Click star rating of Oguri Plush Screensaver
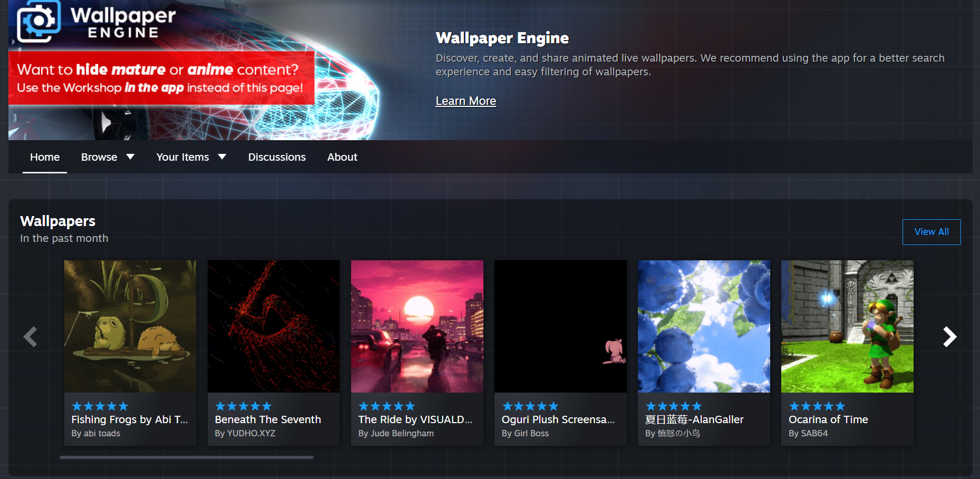The height and width of the screenshot is (479, 980). (x=530, y=406)
